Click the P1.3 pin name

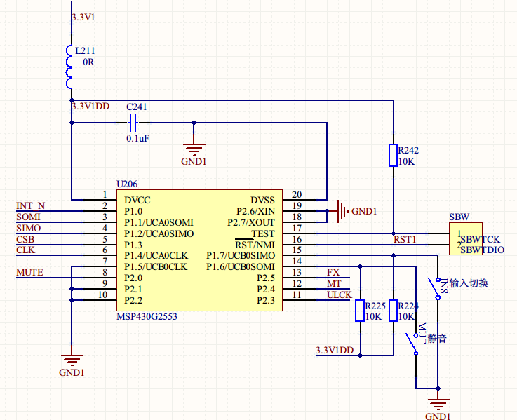133,245
